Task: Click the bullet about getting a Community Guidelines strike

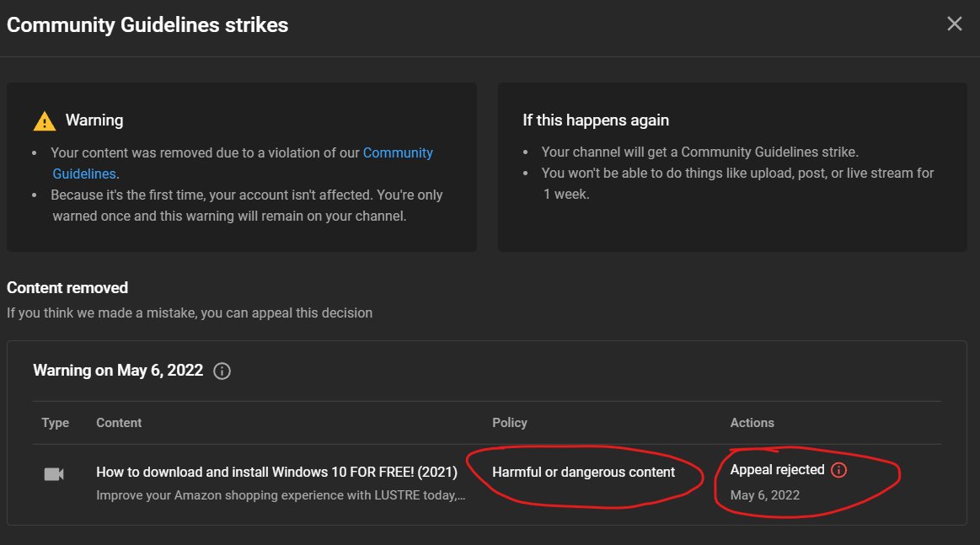Action: [x=699, y=152]
